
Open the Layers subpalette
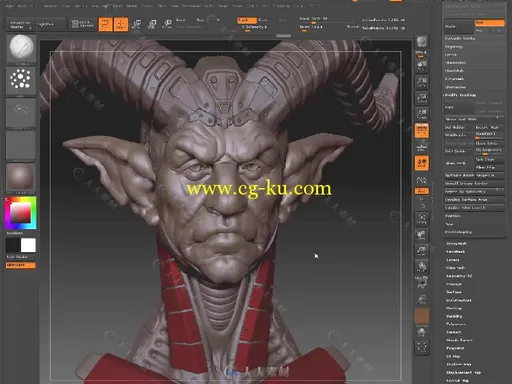(453, 260)
